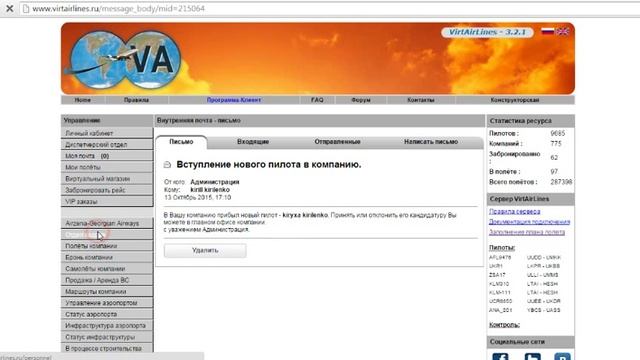Click Пилотов count 9685

click(x=558, y=133)
